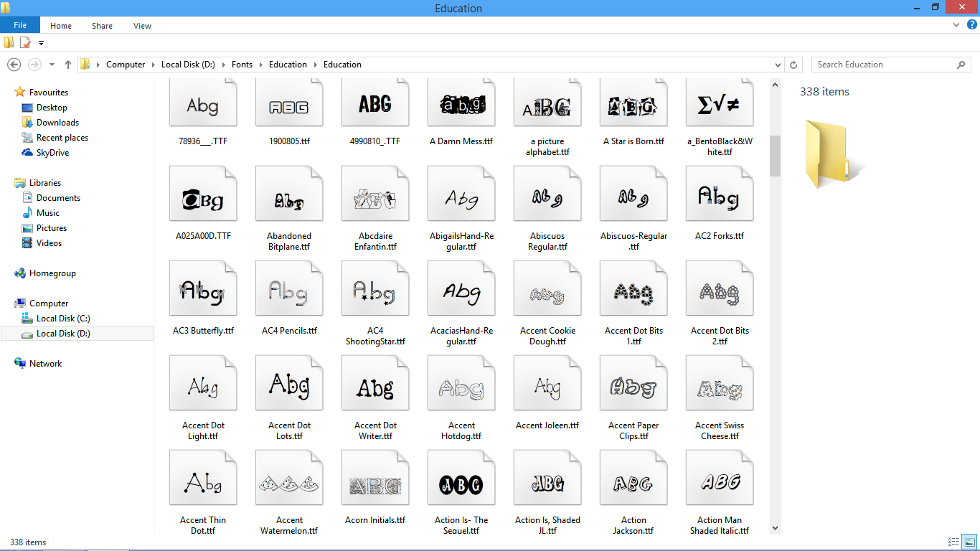This screenshot has width=980, height=551.
Task: Switch to details view using the status bar icon
Action: tap(953, 542)
